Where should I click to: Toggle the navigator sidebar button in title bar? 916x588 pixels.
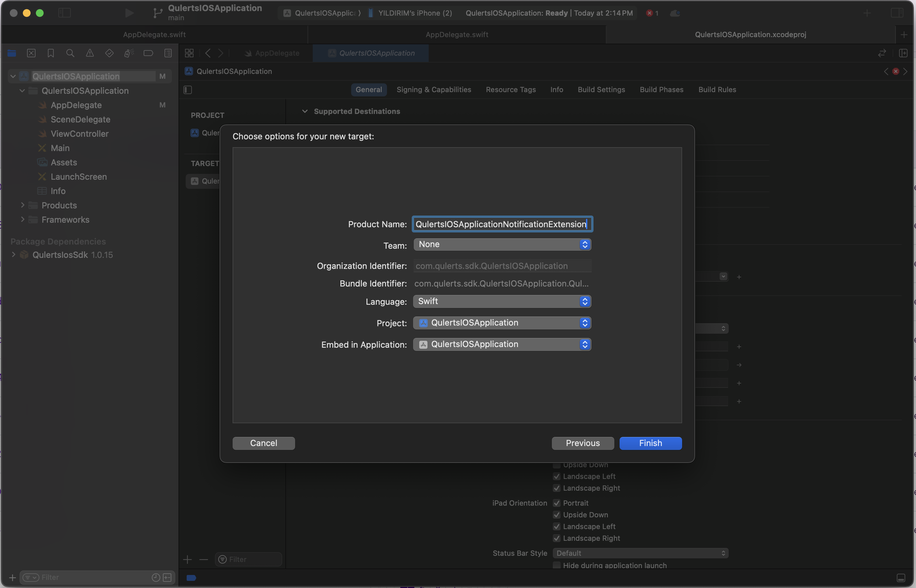64,13
